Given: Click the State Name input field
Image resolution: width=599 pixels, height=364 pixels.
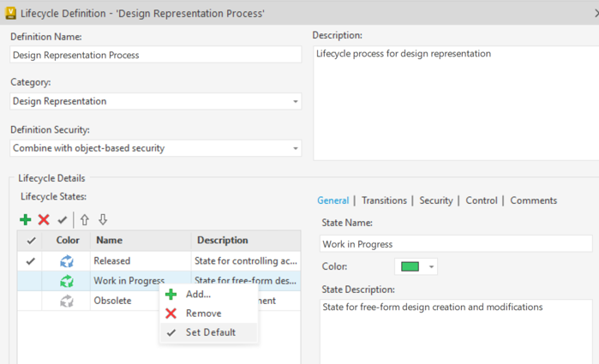Looking at the screenshot, I should tap(456, 244).
